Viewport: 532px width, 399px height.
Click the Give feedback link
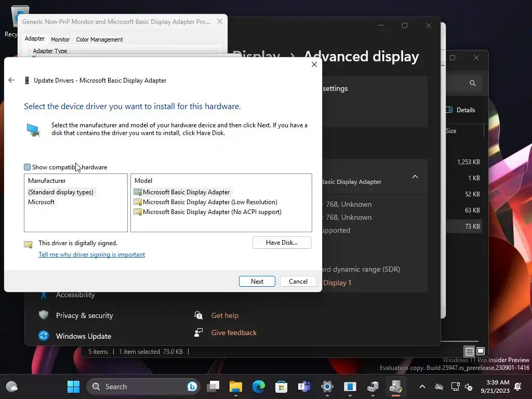point(234,332)
